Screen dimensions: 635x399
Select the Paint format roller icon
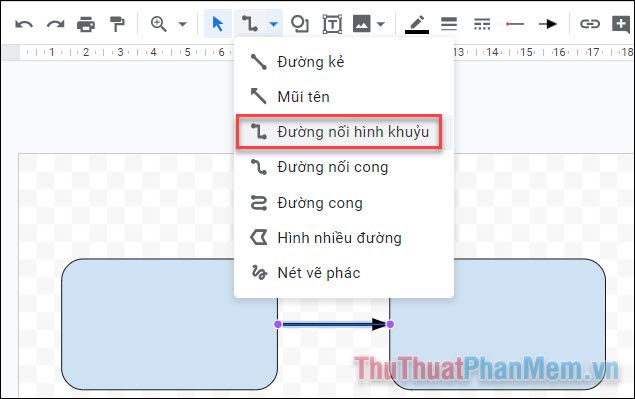coord(117,24)
